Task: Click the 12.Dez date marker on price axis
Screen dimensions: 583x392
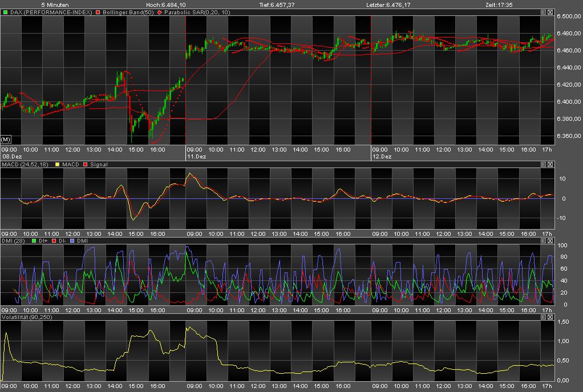Action: click(382, 156)
